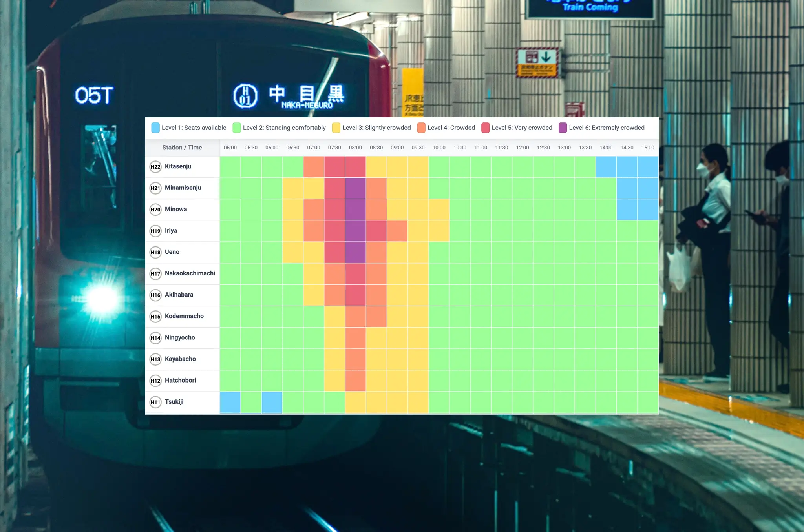Click the 07:30 time column header
Image resolution: width=804 pixels, height=532 pixels.
point(334,148)
